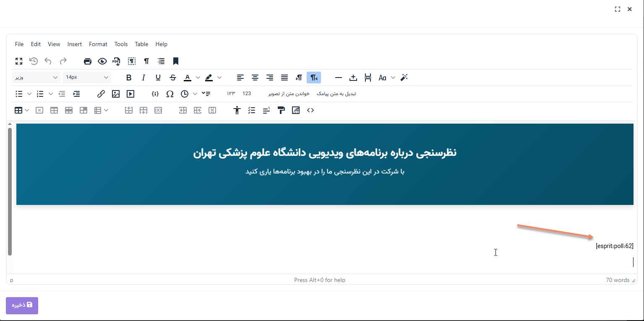Open the preview with the eye icon
Image resolution: width=644 pixels, height=321 pixels.
coord(102,61)
